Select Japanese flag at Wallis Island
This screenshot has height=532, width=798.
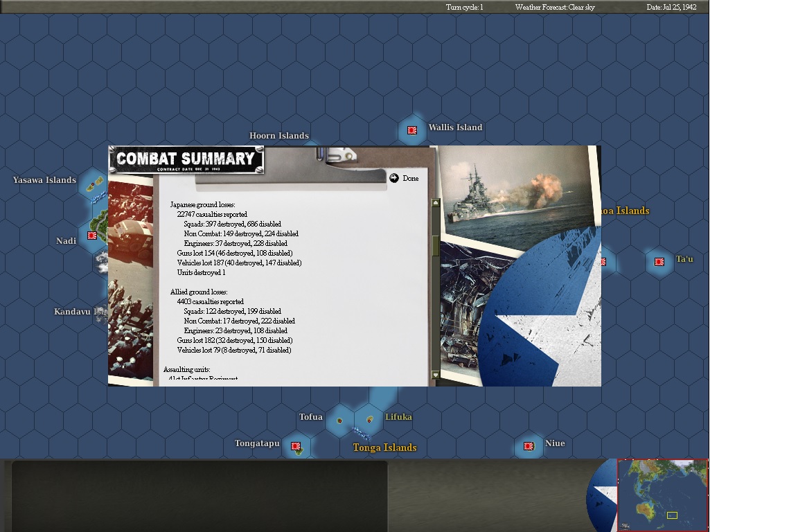click(x=412, y=130)
